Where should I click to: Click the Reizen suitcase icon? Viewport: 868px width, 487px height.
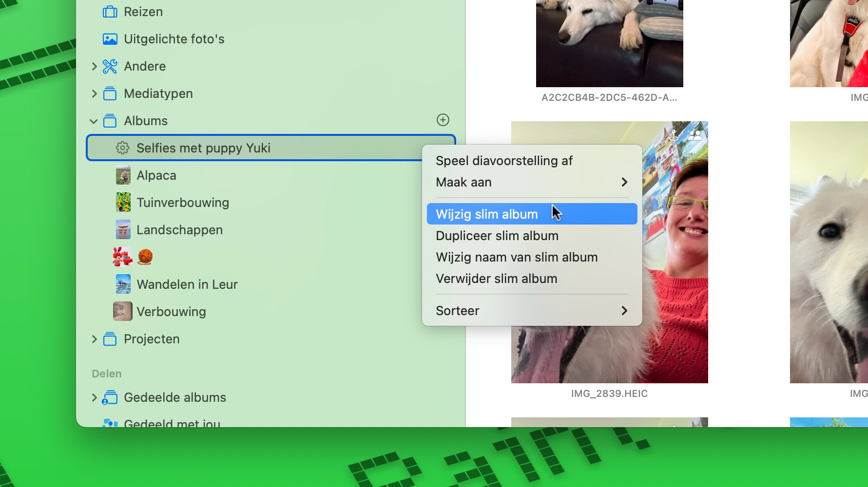110,12
